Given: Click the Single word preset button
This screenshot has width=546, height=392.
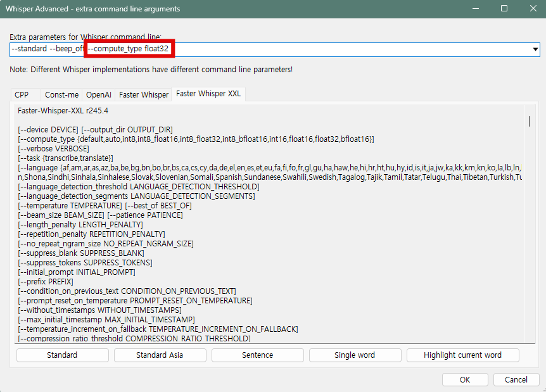Looking at the screenshot, I should [x=355, y=355].
